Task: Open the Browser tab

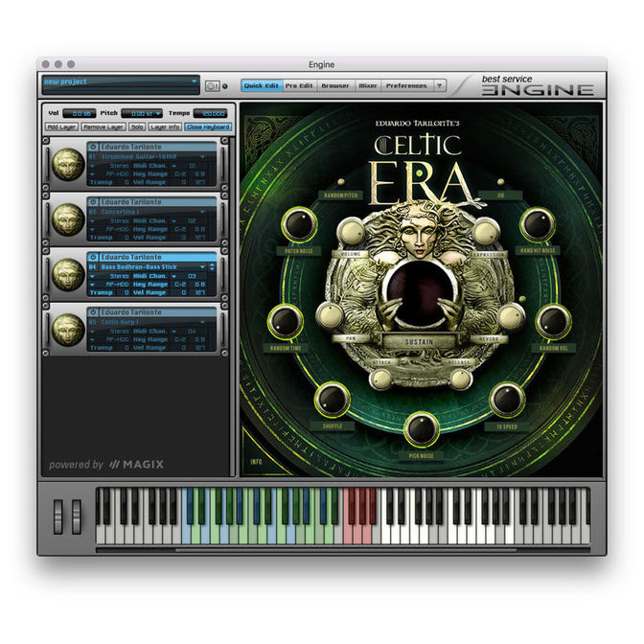Action: (x=335, y=86)
